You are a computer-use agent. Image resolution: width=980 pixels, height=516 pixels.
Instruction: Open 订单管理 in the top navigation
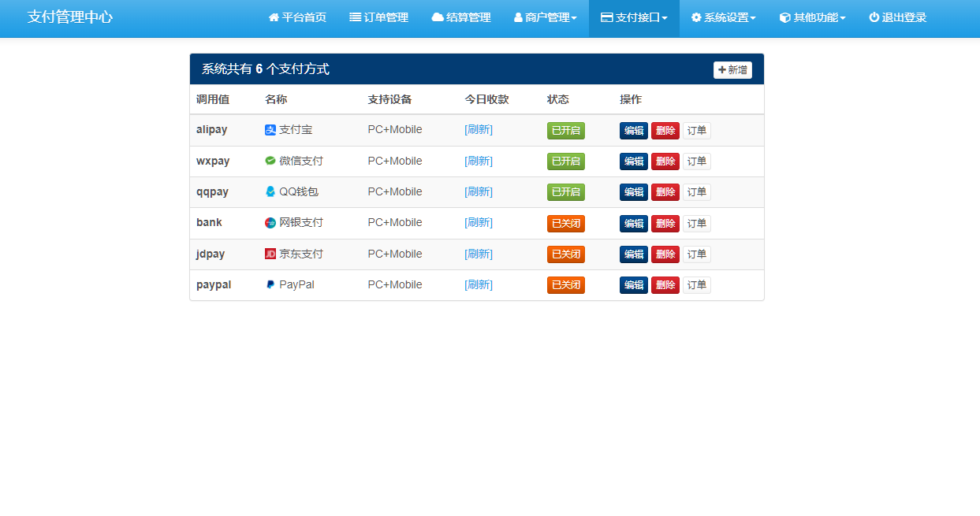(x=379, y=17)
